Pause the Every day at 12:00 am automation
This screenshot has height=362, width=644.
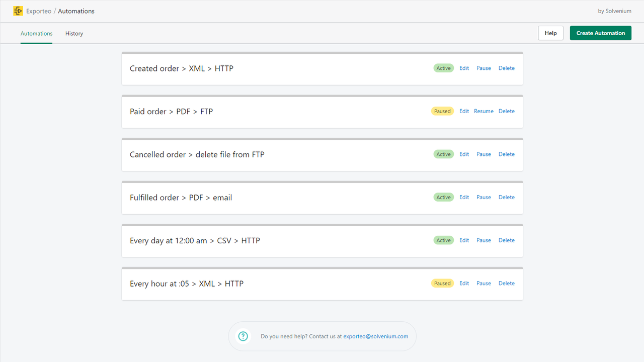click(484, 240)
